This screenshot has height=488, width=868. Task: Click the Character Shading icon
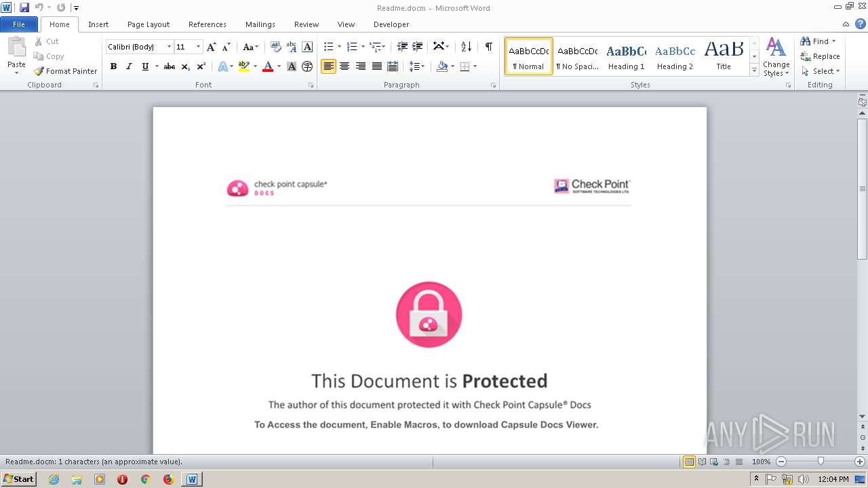[292, 66]
